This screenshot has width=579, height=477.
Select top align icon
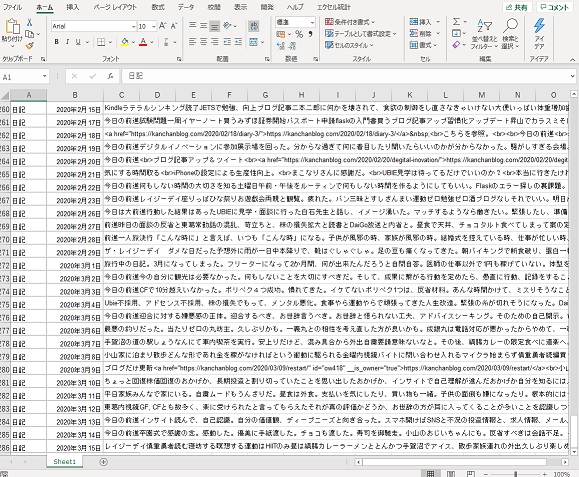pos(192,25)
